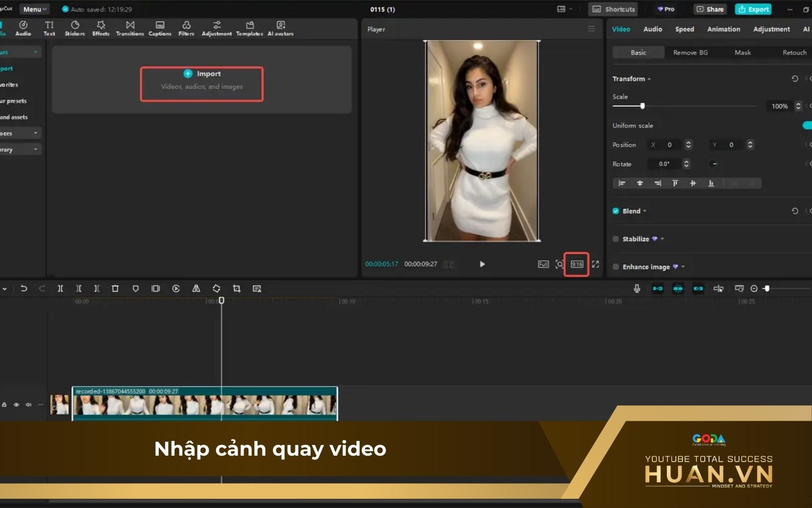Open the Menu dropdown

coord(33,9)
